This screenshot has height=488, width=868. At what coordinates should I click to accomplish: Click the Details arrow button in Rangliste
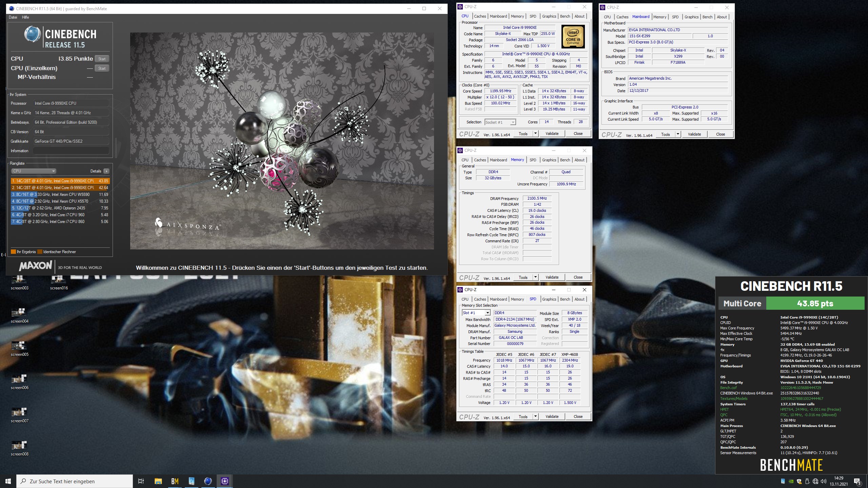click(x=106, y=171)
